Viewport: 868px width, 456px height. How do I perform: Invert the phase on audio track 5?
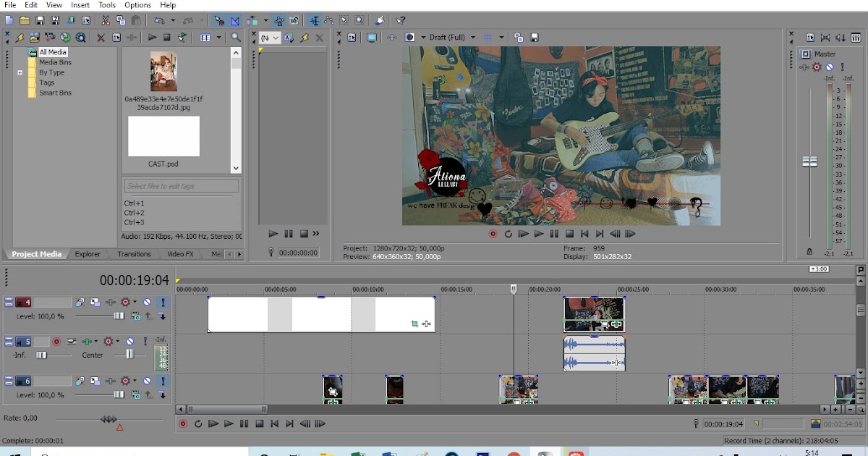[71, 342]
